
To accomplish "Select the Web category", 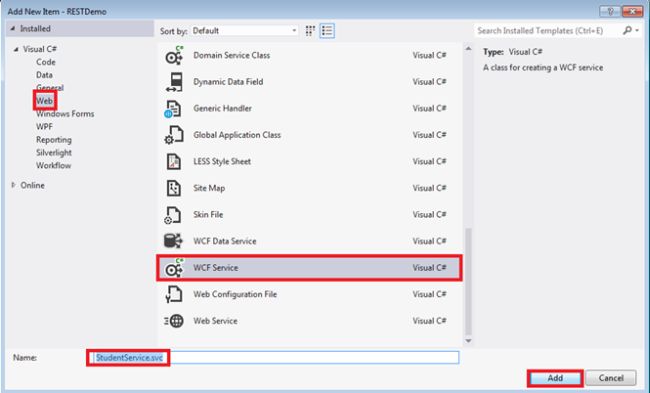I will 44,101.
